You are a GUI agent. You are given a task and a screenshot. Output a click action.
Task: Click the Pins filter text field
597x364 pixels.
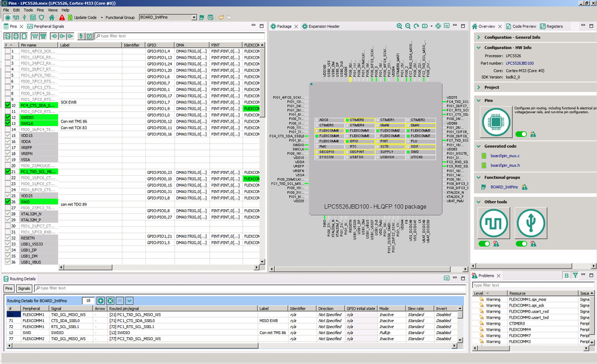(x=179, y=36)
